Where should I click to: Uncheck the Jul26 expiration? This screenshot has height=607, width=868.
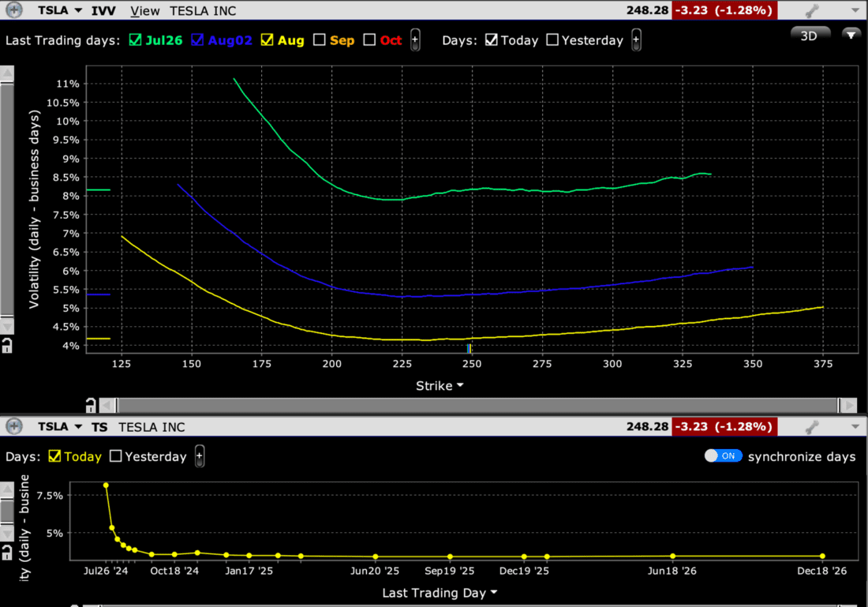point(134,40)
